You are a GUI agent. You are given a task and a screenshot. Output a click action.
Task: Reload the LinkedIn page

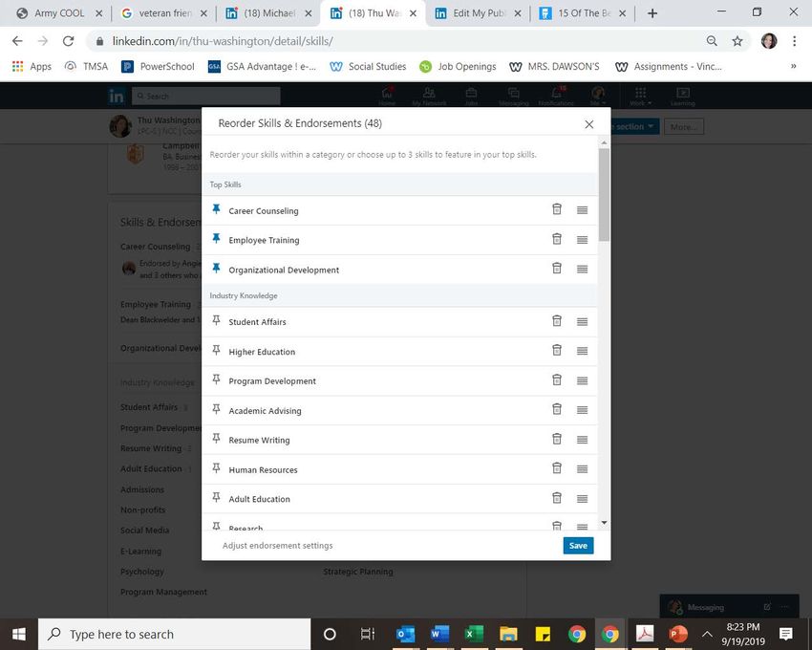click(68, 41)
